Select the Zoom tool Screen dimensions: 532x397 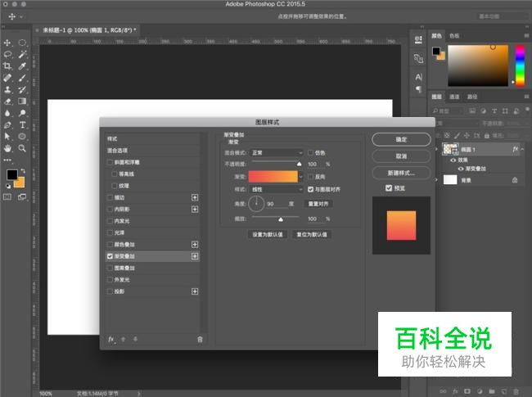click(x=22, y=148)
